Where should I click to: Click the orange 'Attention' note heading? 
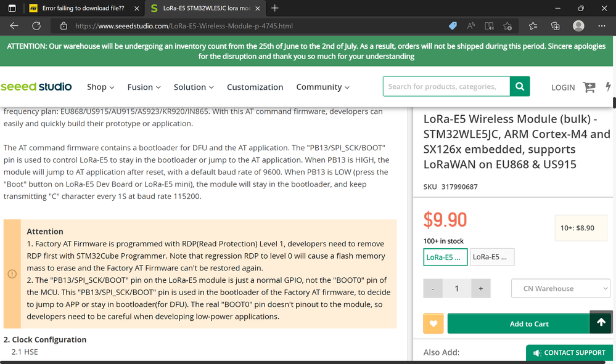pyautogui.click(x=45, y=232)
